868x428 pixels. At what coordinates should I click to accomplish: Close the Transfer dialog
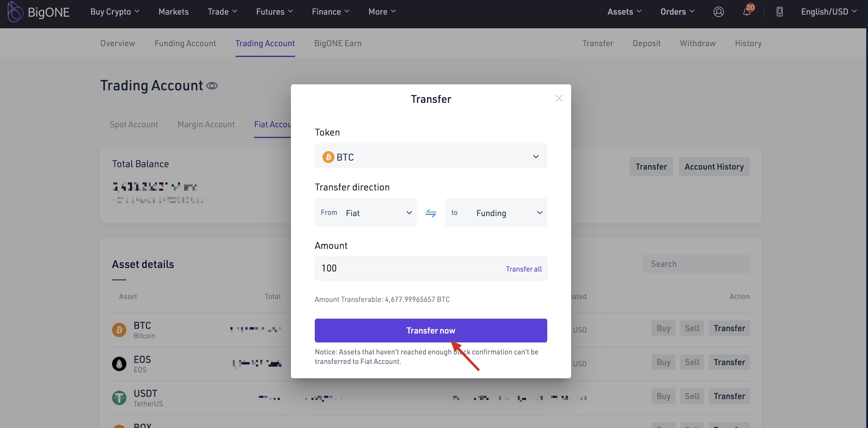(x=559, y=98)
